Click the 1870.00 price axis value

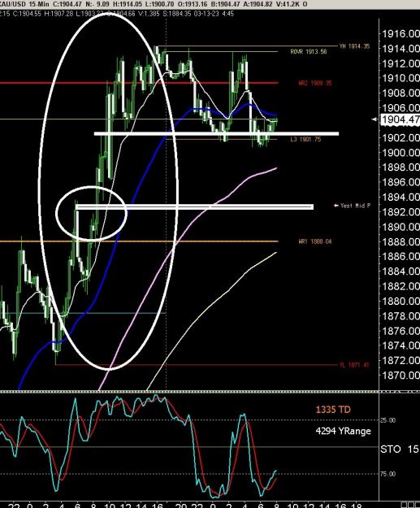pyautogui.click(x=401, y=376)
